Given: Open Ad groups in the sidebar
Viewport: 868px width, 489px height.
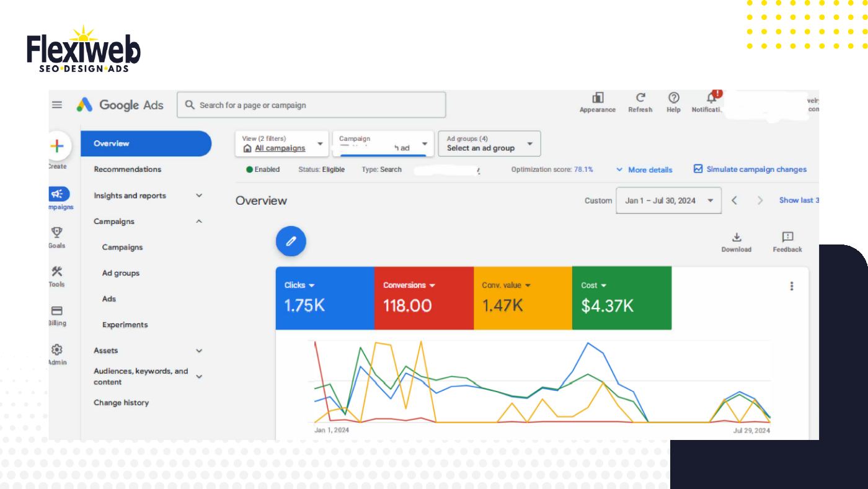Looking at the screenshot, I should [120, 273].
